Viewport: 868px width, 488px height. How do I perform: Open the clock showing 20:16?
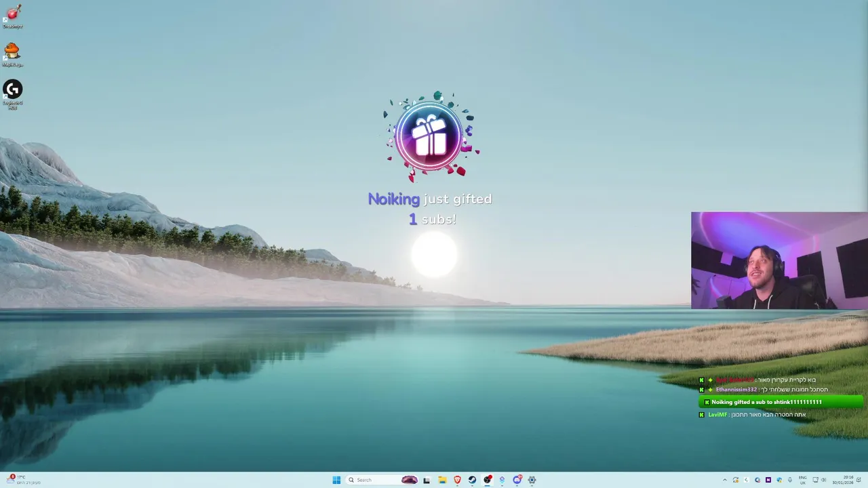[x=843, y=480]
